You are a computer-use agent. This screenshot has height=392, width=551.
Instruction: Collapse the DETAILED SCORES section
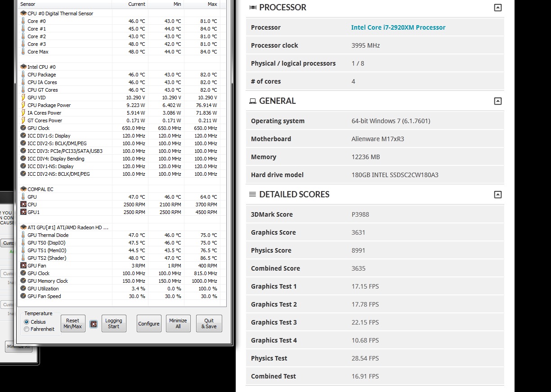497,195
